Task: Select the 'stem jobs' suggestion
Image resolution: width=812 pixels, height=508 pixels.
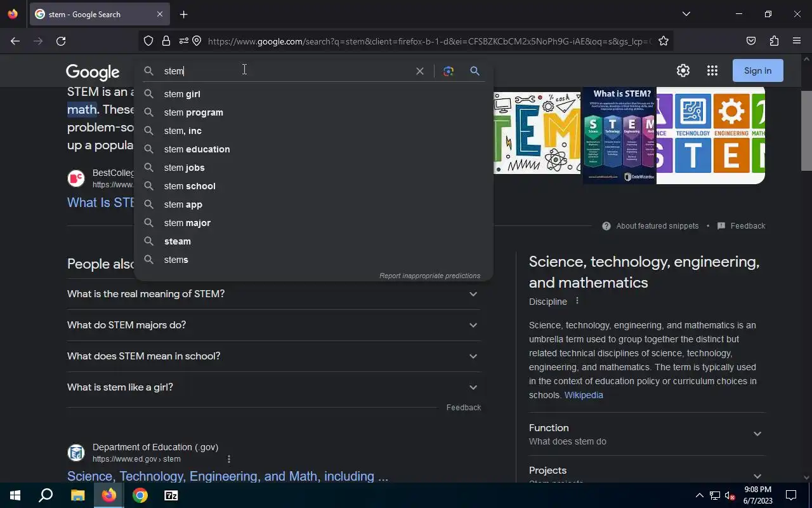Action: coord(313,168)
